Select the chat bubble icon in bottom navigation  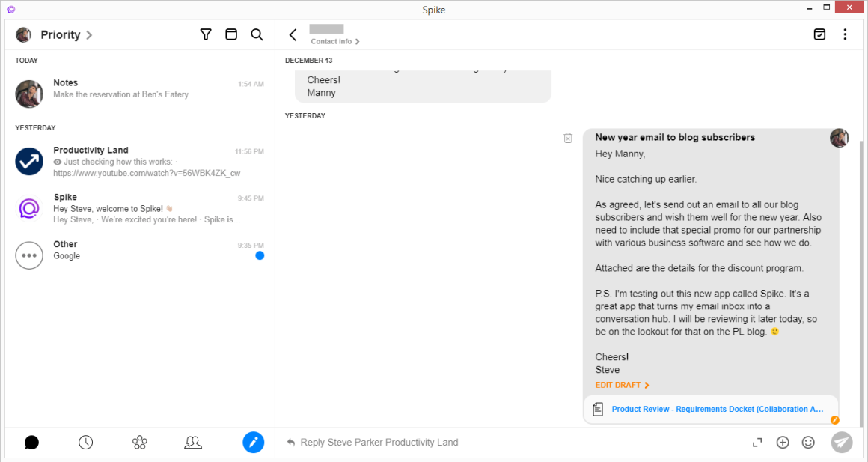(x=31, y=442)
